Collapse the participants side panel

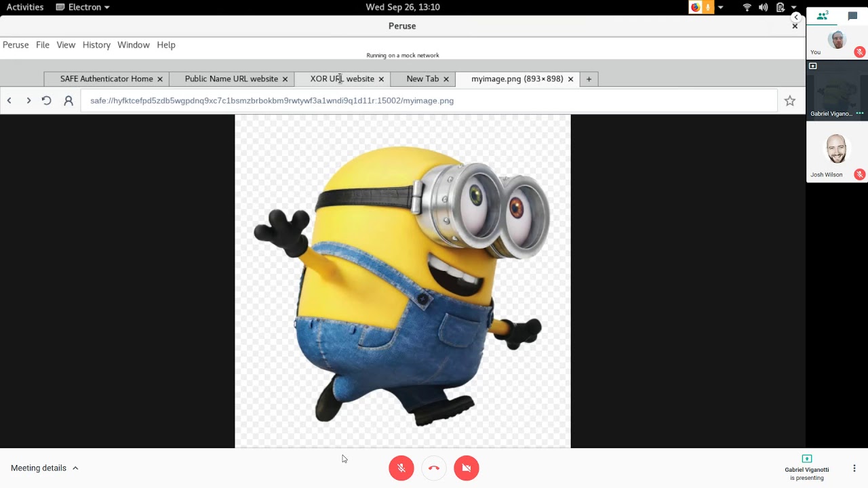(797, 18)
